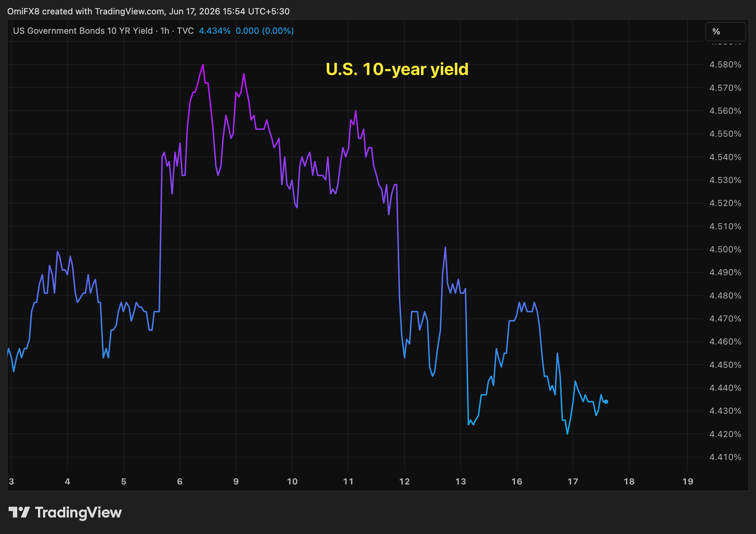
Task: Open the % price scale box
Action: [726, 32]
